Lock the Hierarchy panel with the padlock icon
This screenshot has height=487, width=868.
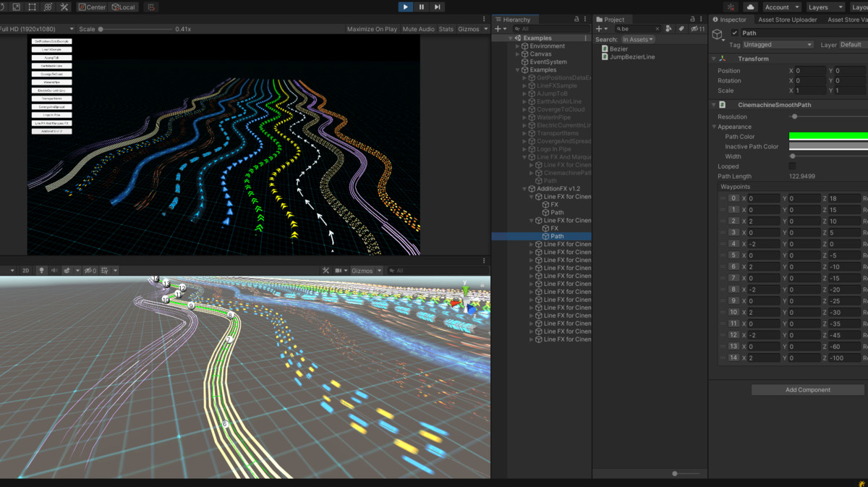576,20
